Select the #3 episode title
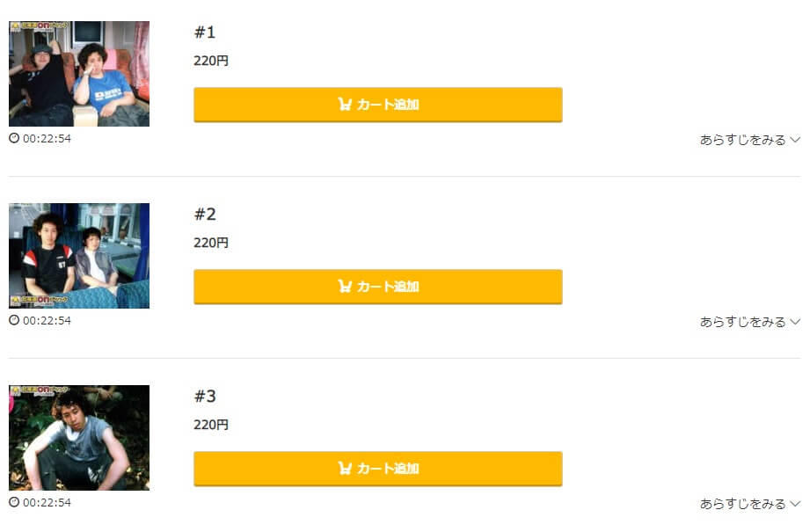The image size is (810, 532). [x=205, y=397]
